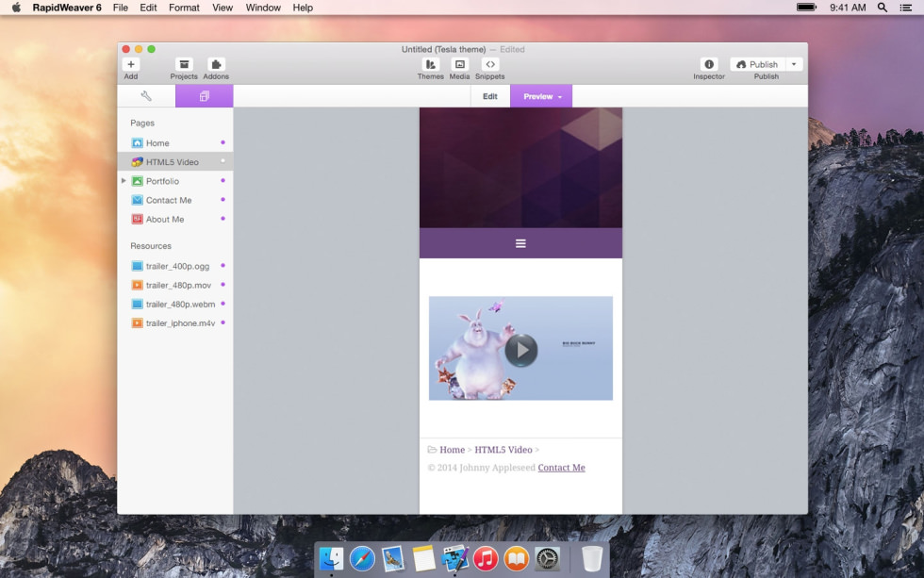Open Finder from the Dock
924x578 pixels.
[331, 558]
